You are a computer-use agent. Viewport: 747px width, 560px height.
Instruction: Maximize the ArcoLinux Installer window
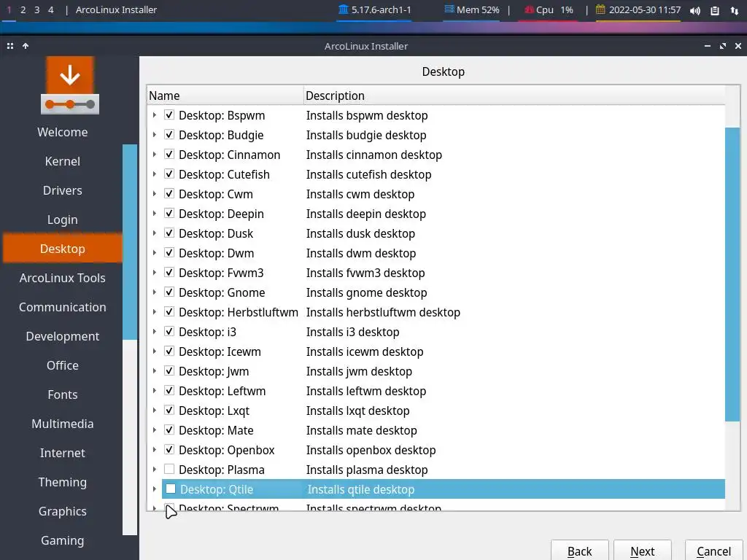click(x=723, y=46)
